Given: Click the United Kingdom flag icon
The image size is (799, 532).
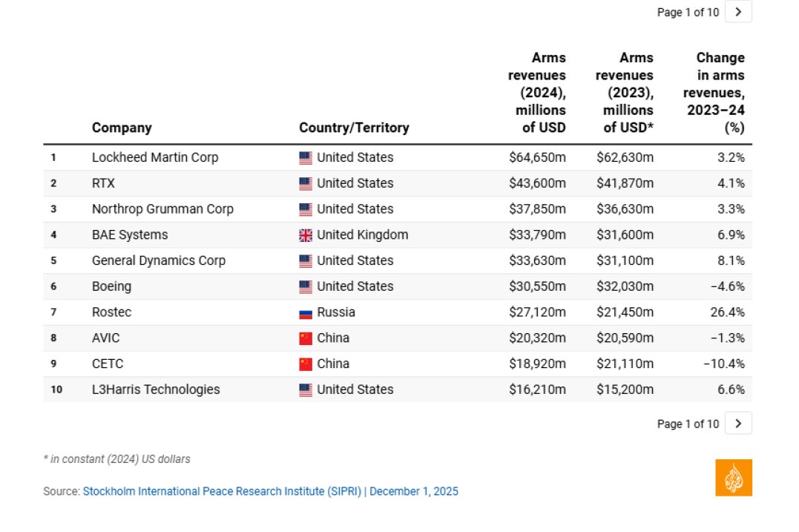Looking at the screenshot, I should [305, 235].
